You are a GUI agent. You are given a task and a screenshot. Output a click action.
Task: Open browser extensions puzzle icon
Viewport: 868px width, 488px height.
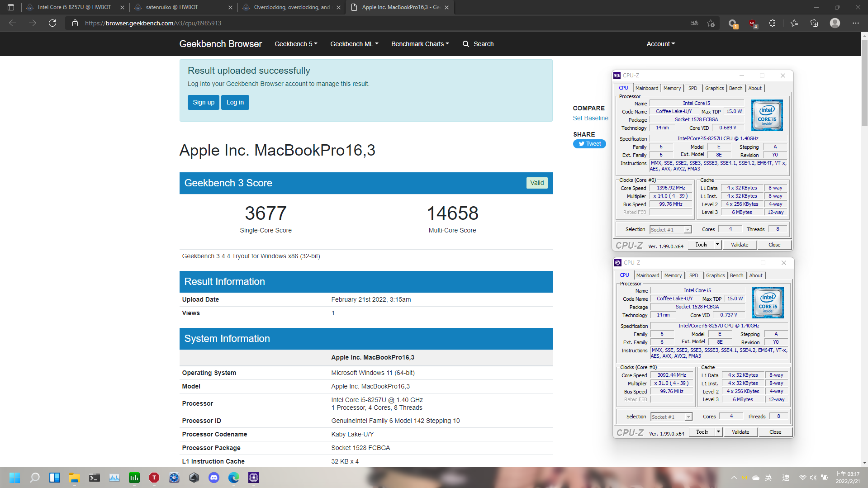[772, 23]
